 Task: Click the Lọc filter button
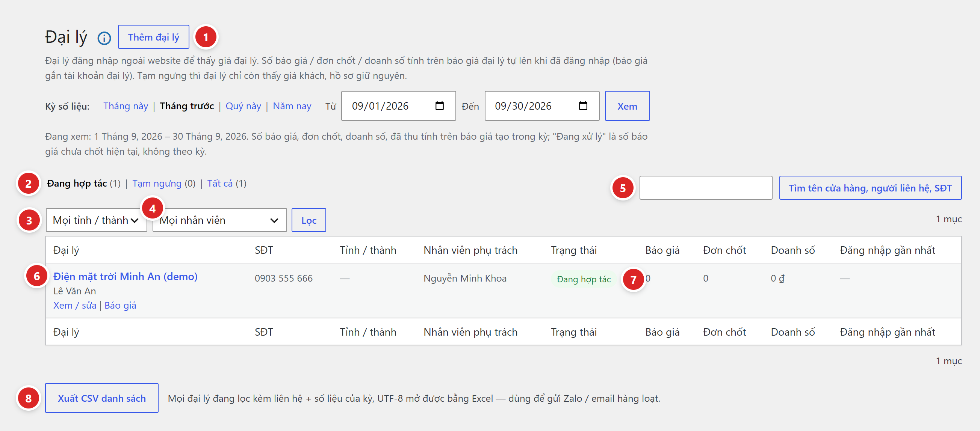[x=309, y=220]
